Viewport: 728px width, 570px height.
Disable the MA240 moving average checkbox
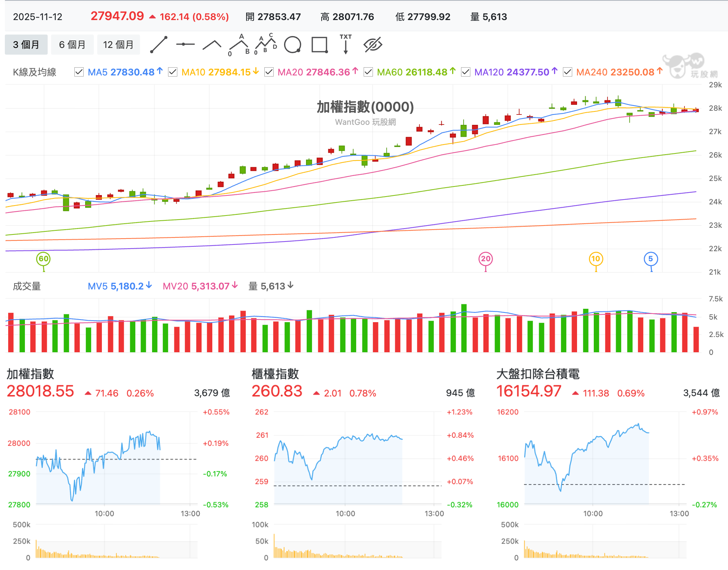coord(567,72)
